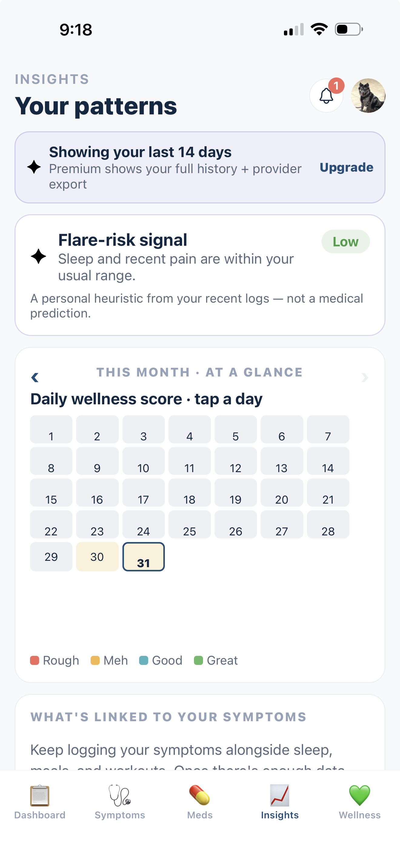The image size is (400, 868).
Task: Tap the red Rough legend swatch
Action: point(35,660)
